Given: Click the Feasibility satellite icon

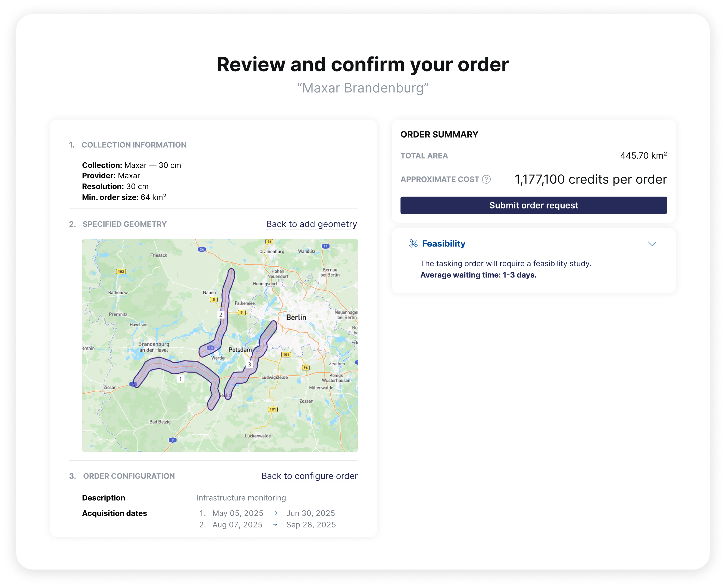Looking at the screenshot, I should (413, 244).
